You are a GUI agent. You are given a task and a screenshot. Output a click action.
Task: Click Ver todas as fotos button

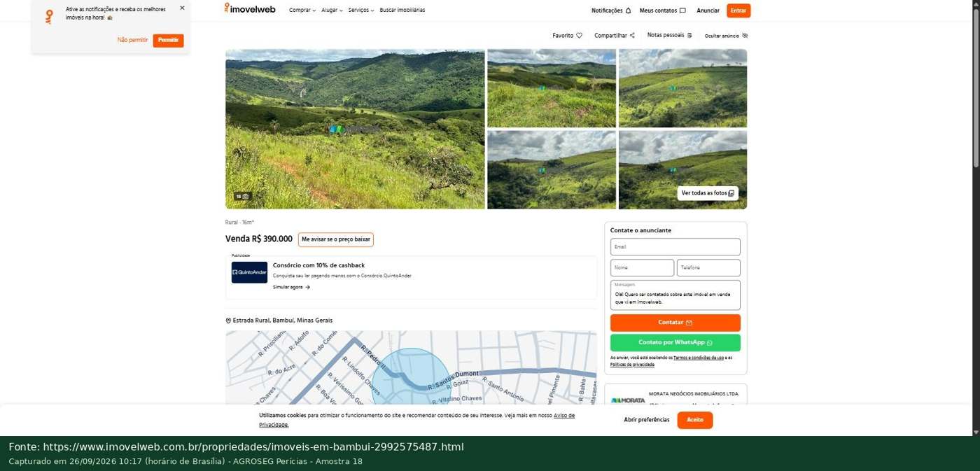[708, 193]
